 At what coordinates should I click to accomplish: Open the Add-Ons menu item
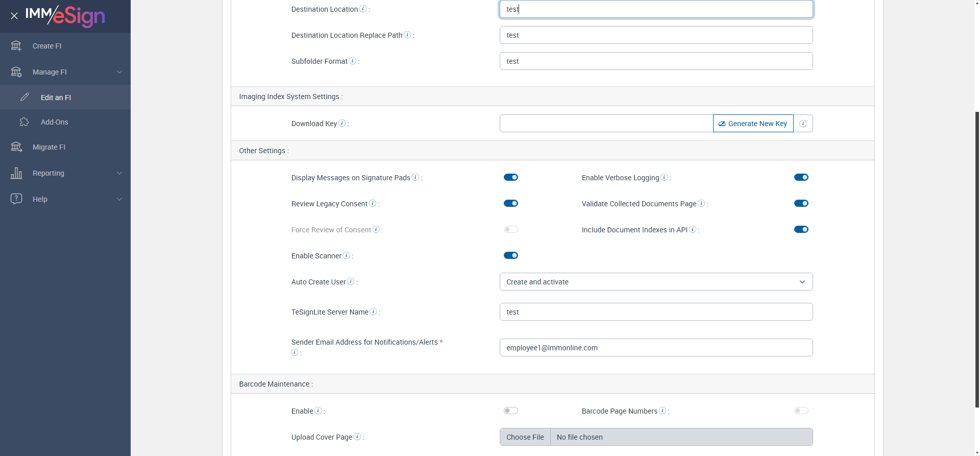[x=54, y=122]
